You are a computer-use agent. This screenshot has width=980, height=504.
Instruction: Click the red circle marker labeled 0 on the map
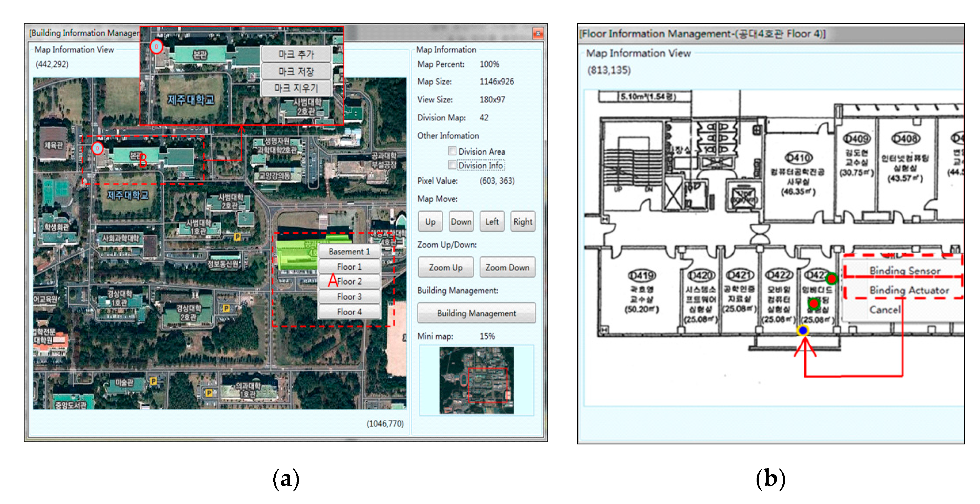pos(97,148)
